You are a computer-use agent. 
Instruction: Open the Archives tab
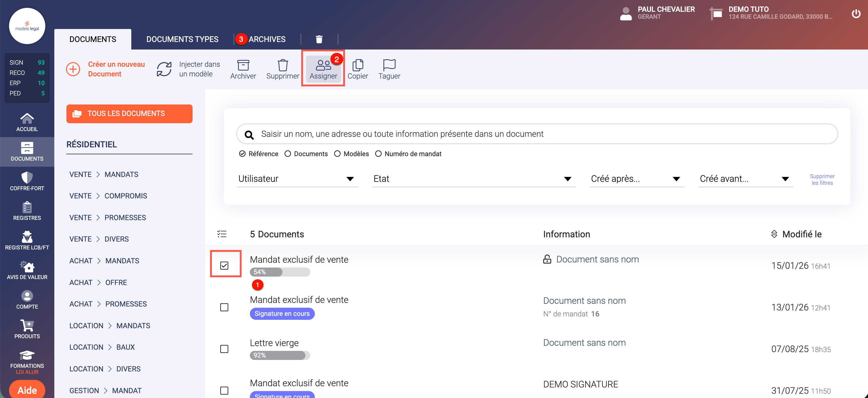(266, 40)
